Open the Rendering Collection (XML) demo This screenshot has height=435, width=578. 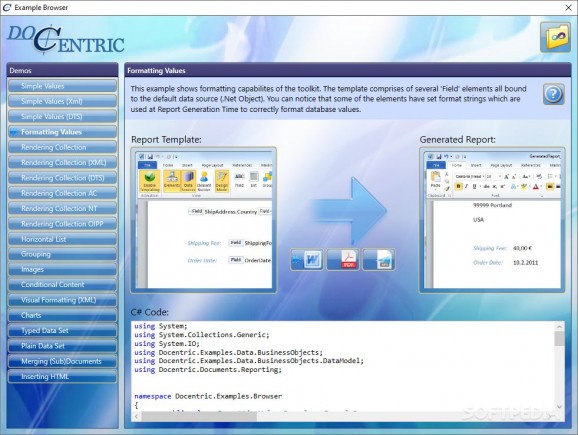(x=62, y=163)
